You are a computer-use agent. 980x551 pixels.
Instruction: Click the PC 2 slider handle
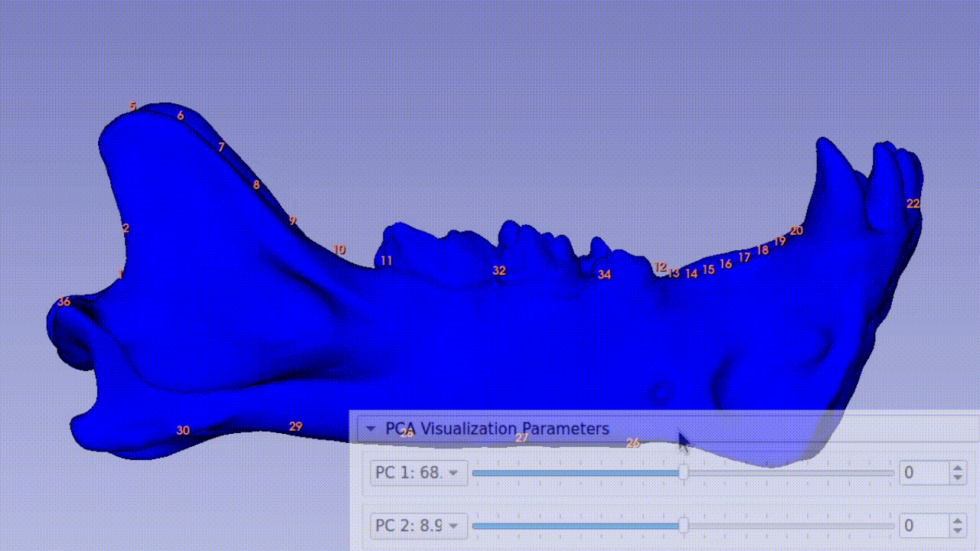click(x=683, y=526)
